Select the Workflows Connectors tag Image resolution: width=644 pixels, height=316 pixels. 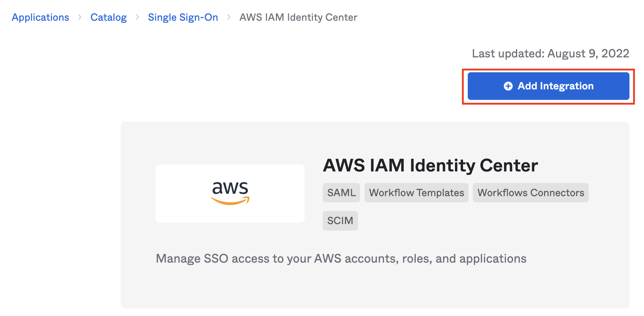click(531, 193)
